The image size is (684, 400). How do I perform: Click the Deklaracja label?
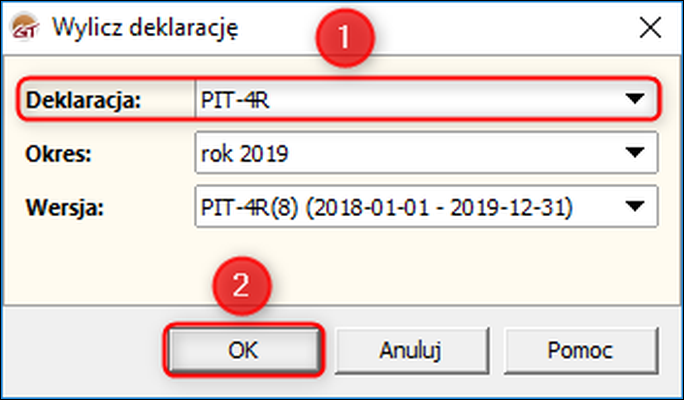point(83,100)
